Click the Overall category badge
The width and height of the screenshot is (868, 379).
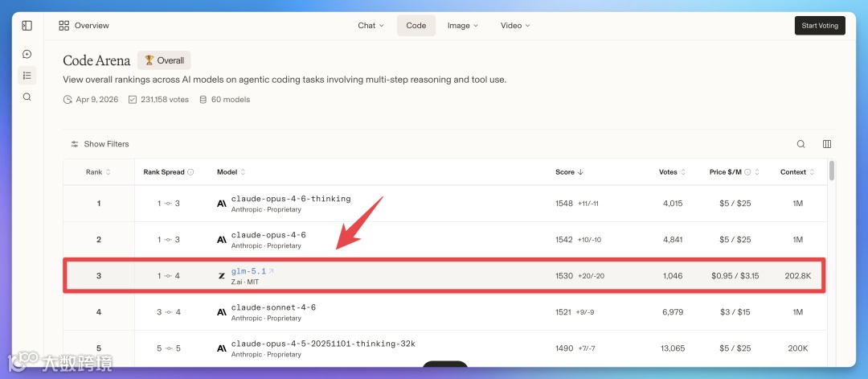pos(165,60)
